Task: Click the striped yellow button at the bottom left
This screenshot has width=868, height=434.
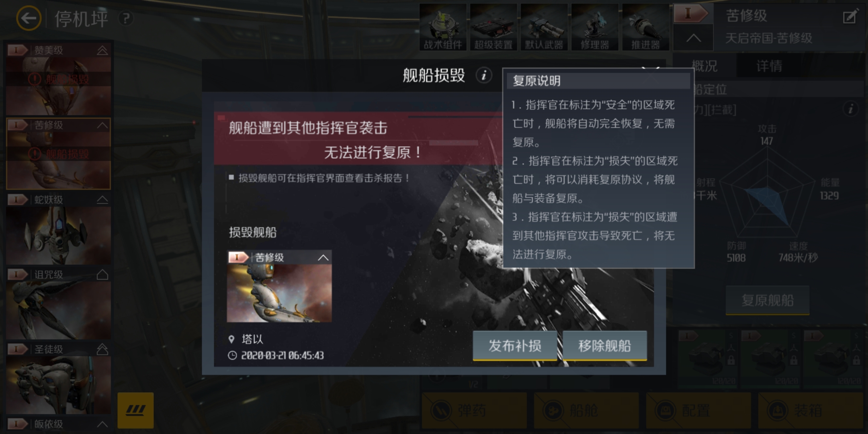Action: pos(135,410)
